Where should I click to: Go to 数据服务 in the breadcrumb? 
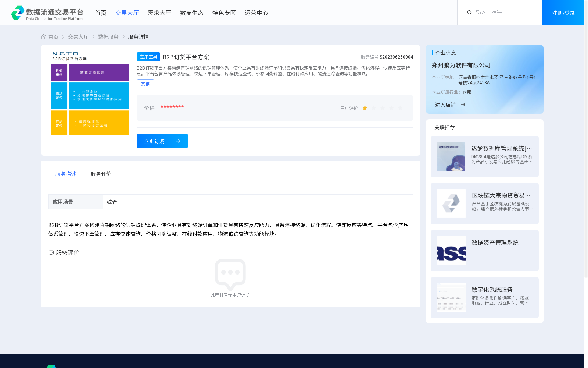click(108, 37)
